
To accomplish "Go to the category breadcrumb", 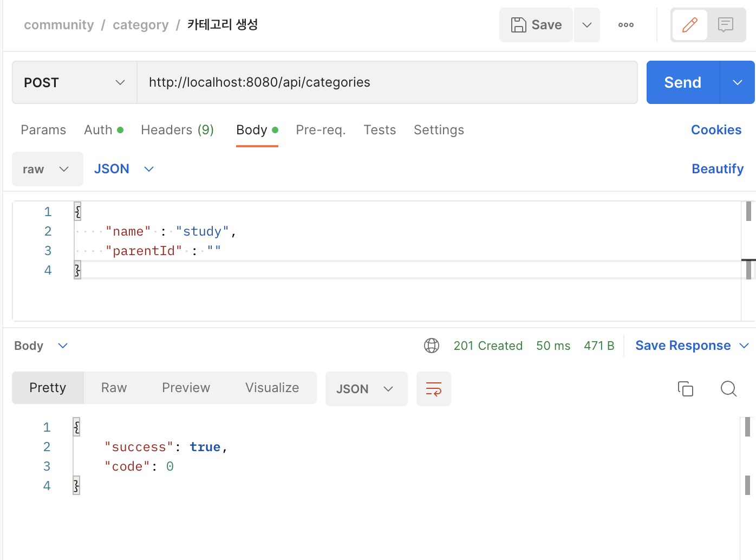I will coord(141,25).
